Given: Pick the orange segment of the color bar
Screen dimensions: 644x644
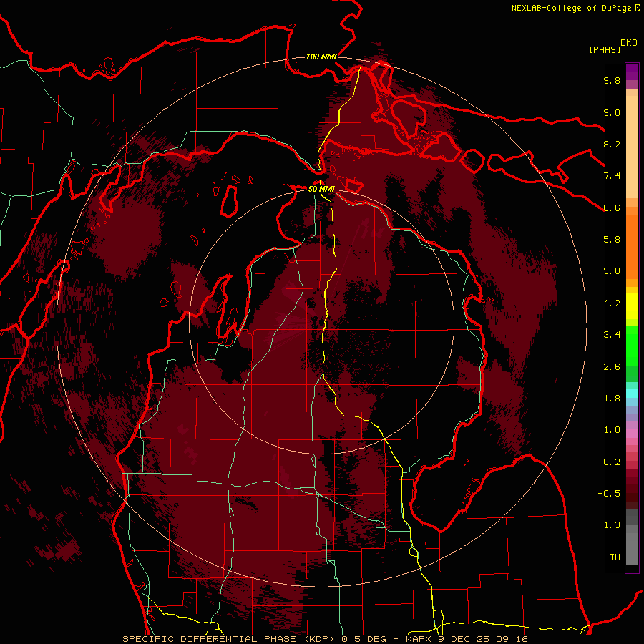Looking at the screenshot, I should pos(632,246).
